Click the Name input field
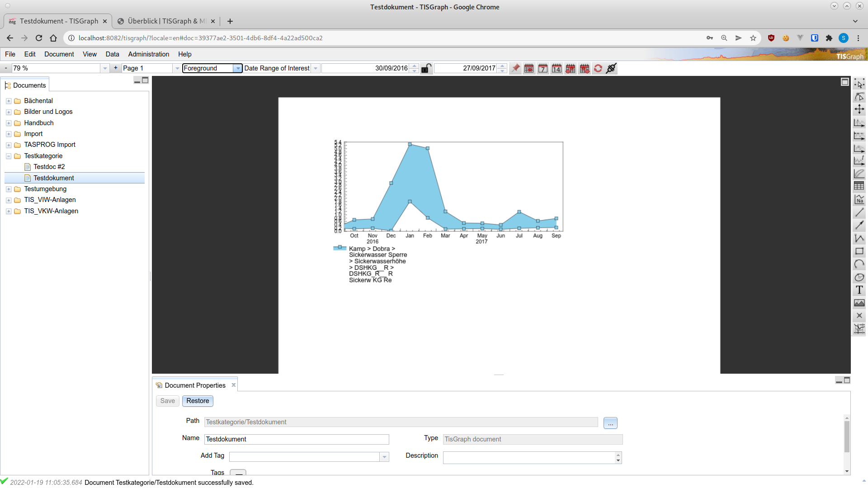Screen dimensions: 868x488 [x=297, y=439]
